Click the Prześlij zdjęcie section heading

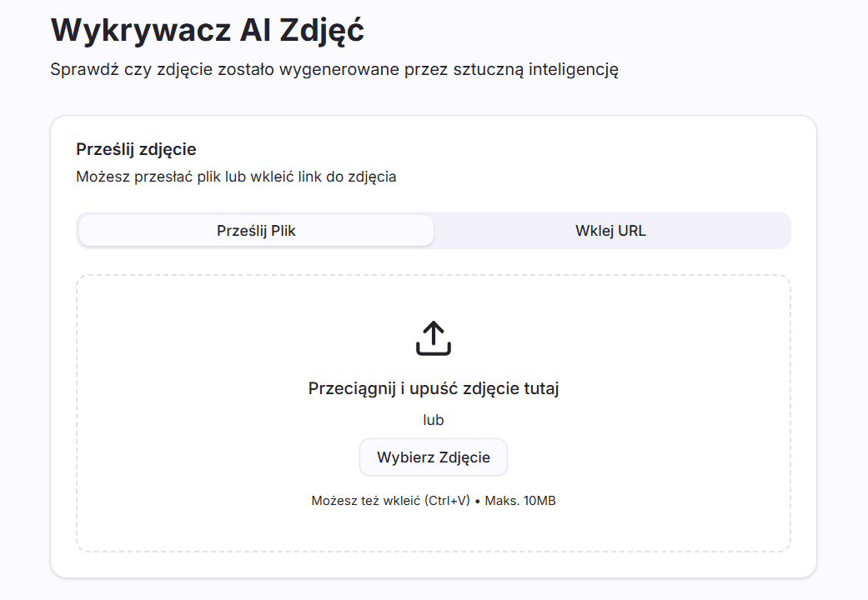coord(136,150)
